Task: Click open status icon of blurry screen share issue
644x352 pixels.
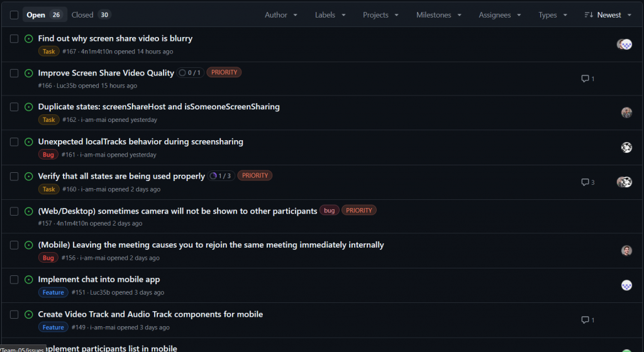Action: coord(28,39)
